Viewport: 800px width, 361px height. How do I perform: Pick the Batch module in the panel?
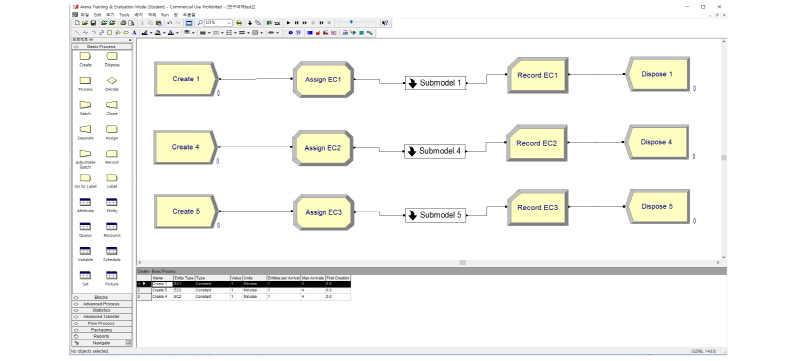coord(85,105)
